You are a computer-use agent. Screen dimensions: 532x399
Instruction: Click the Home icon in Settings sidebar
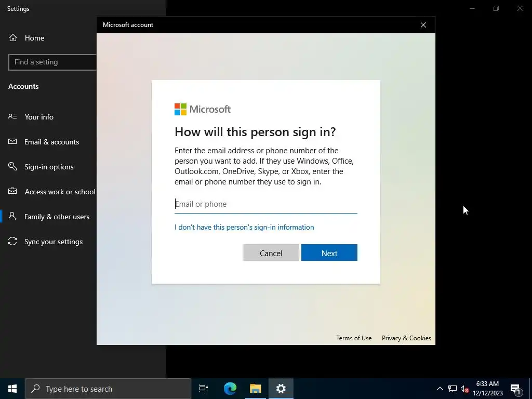click(13, 37)
